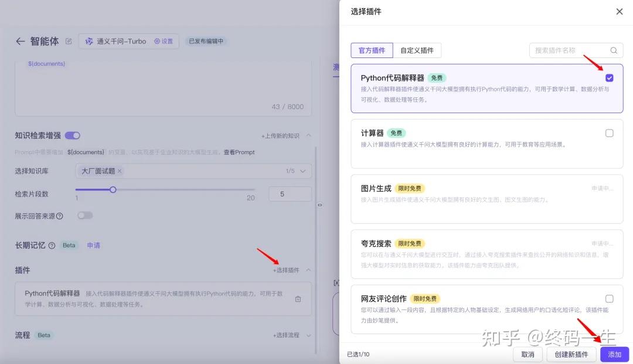Screen dimensions: 633x364
Task: Check the 计算器 plugin checkbox
Action: point(610,133)
